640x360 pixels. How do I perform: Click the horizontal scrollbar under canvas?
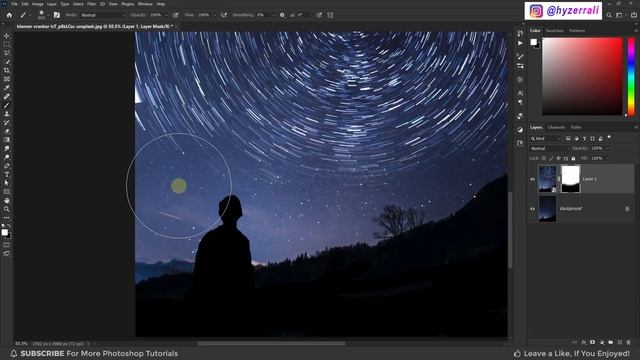[x=271, y=344]
